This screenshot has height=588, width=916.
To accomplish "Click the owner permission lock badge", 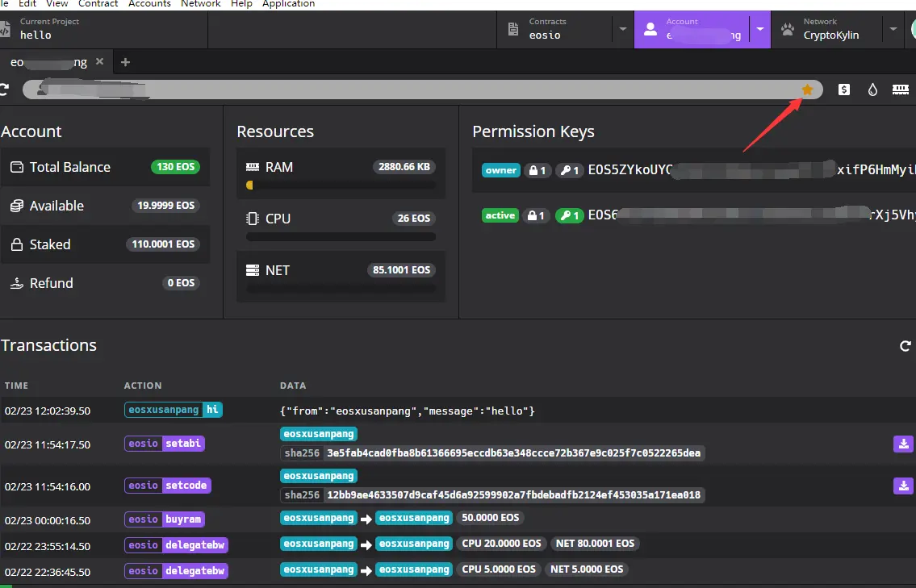I will tap(537, 170).
